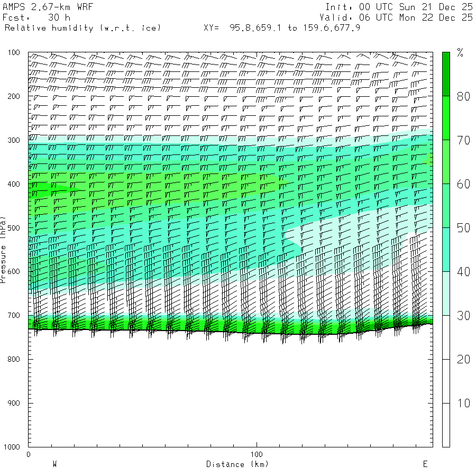Viewport: 476px width, 476px height.
Task: Click the '0' distance axis tick label
Action: click(x=28, y=454)
